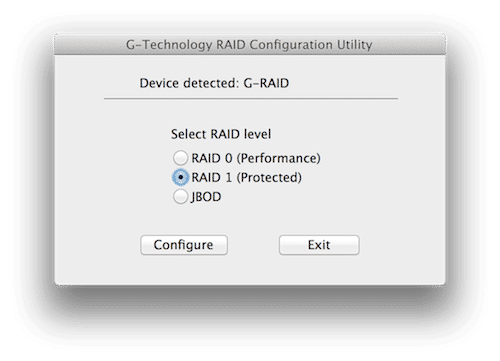Click the unselected circle beside RAID 0
Image resolution: width=500 pixels, height=361 pixels.
pyautogui.click(x=180, y=158)
